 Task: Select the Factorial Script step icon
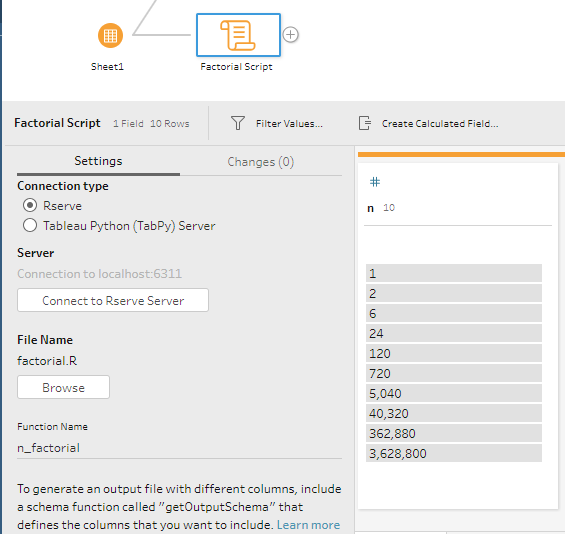click(x=238, y=35)
